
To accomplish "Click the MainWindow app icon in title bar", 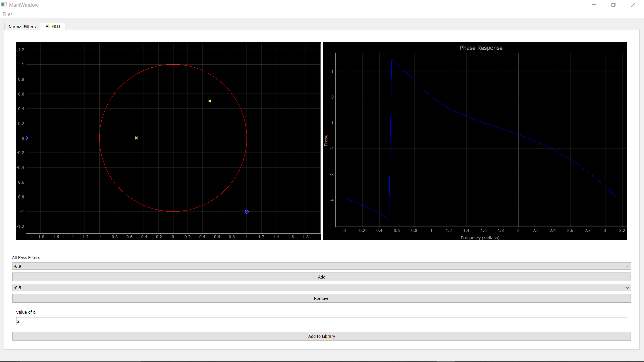I will [4, 5].
